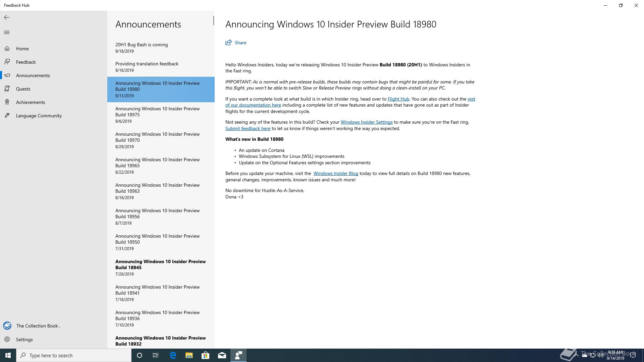Open Microsoft Store from taskbar
This screenshot has width=644, height=362.
click(206, 355)
